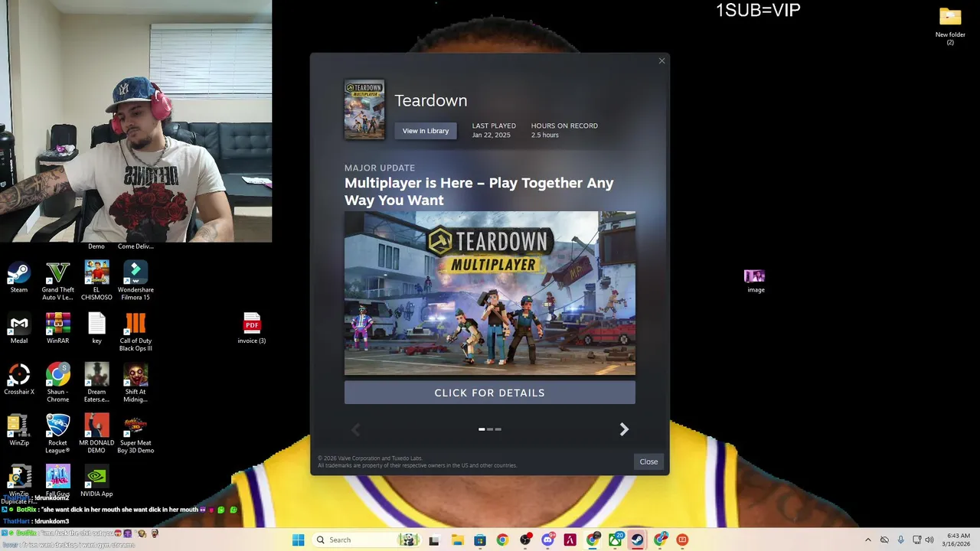Open Call of Duty Black Ops III shortcut
Image resolution: width=980 pixels, height=551 pixels.
[x=136, y=332]
